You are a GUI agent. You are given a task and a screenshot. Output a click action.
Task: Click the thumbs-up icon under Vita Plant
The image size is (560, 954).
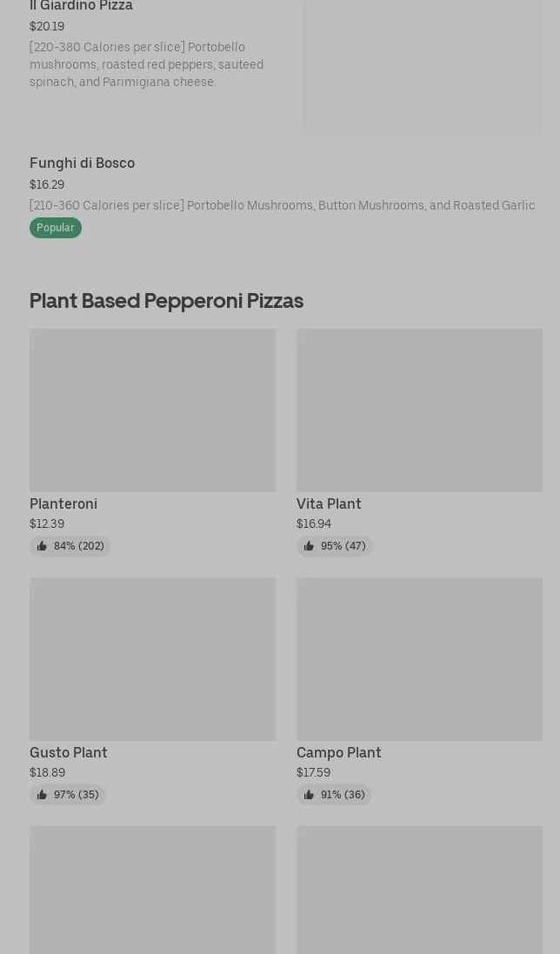[309, 546]
